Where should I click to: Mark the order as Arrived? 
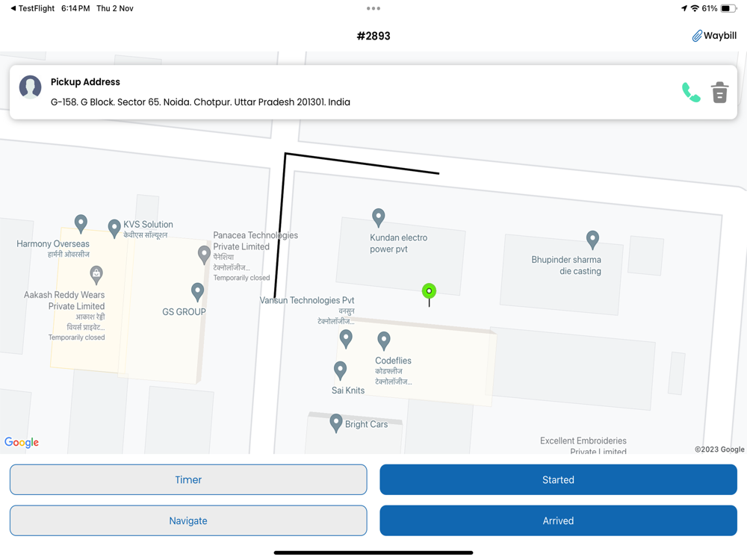coord(558,520)
